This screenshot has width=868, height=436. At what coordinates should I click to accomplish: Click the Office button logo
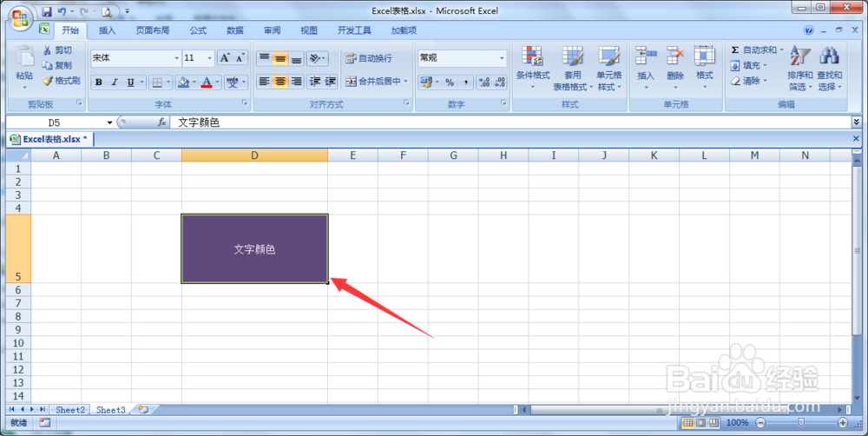pyautogui.click(x=20, y=17)
